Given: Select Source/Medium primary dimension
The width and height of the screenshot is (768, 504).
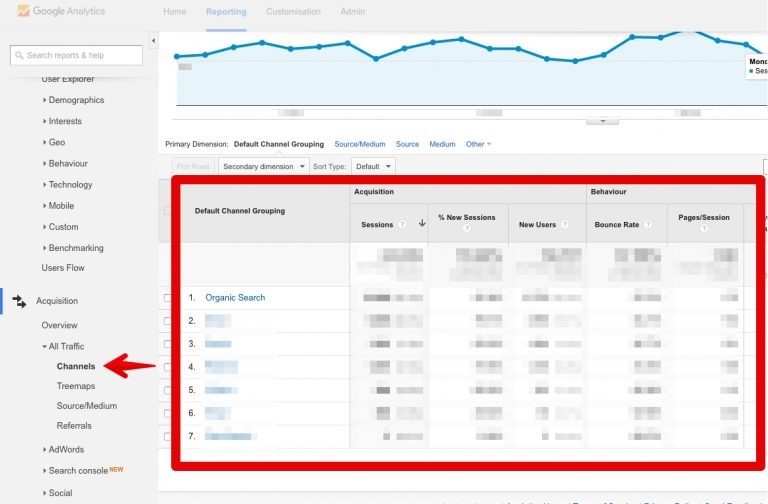Looking at the screenshot, I should 360,144.
